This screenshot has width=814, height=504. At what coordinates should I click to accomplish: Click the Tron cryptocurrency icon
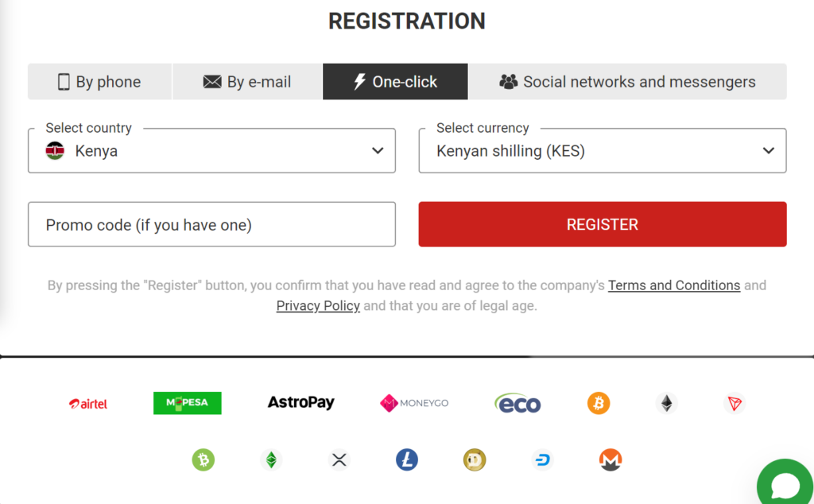[x=734, y=403]
